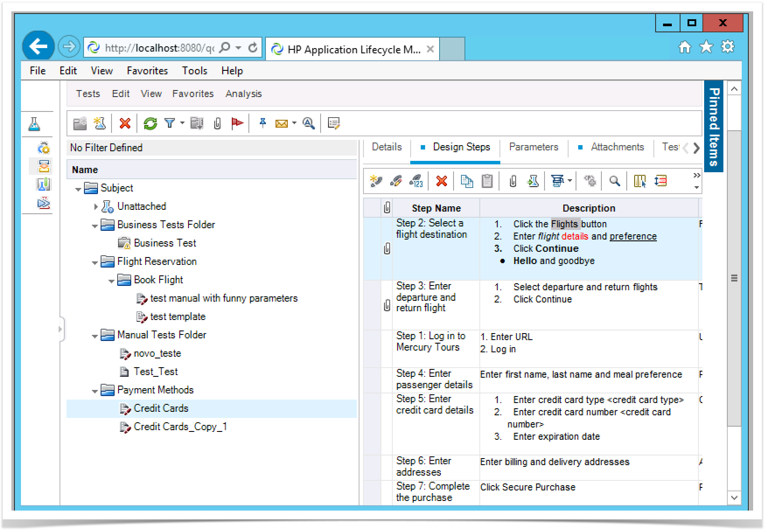
Task: Click the paperclip Attachments icon in Design Steps toolbar
Action: point(513,181)
